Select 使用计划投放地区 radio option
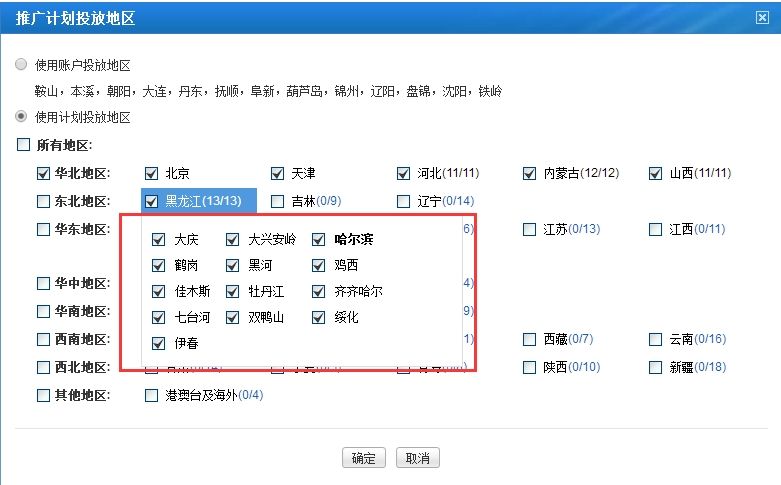 [x=21, y=117]
